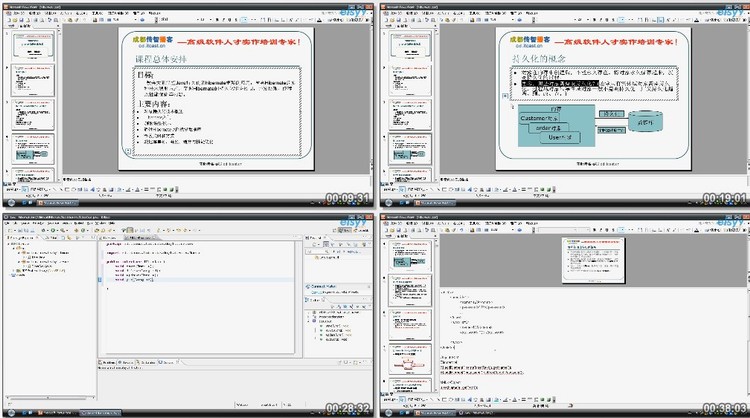Select Rectangle tool in 00:09:31 drawing toolbar
Viewport: 750px width, 418px height.
pyautogui.click(x=67, y=189)
